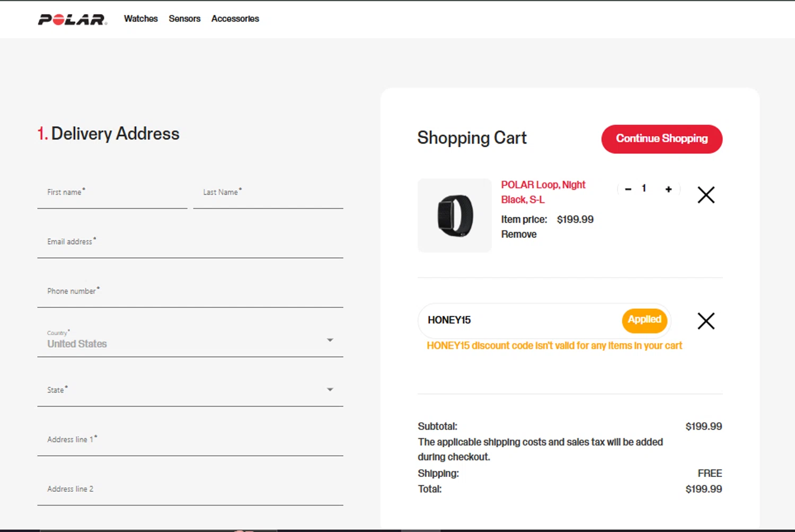The width and height of the screenshot is (795, 532).
Task: Increase quantity with the plus icon
Action: (x=668, y=189)
